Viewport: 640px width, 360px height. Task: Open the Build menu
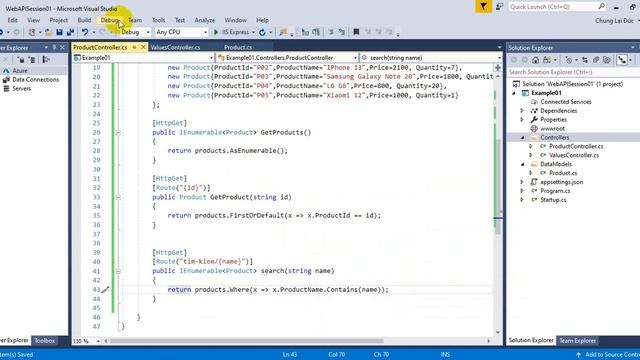[x=84, y=20]
